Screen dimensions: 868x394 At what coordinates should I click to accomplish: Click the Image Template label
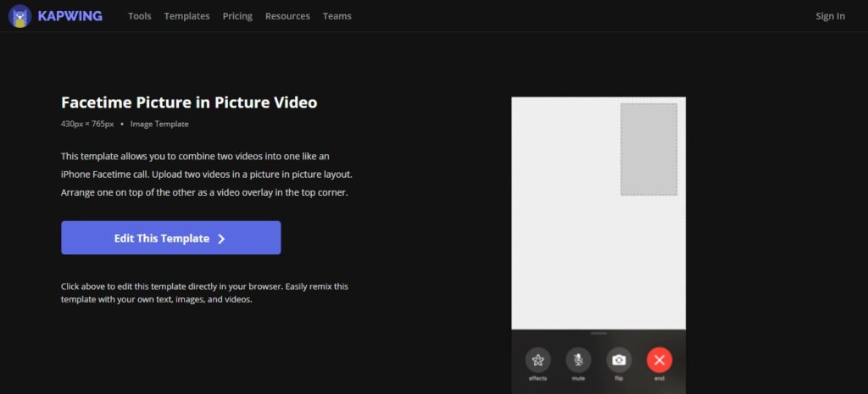coord(159,124)
